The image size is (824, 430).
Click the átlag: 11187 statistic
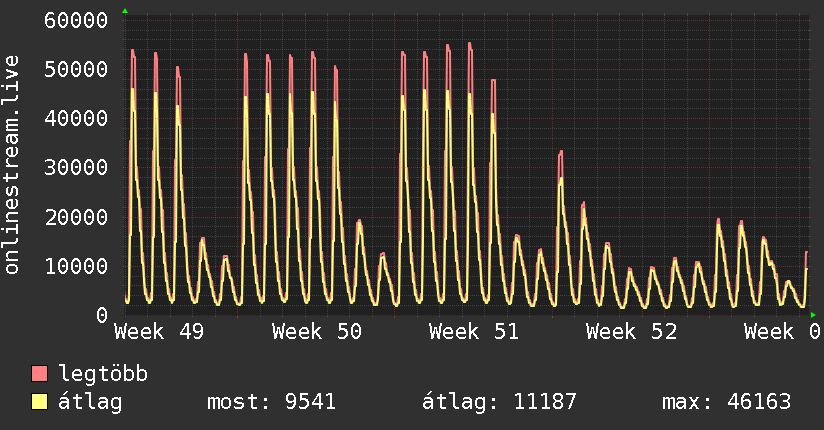point(499,402)
